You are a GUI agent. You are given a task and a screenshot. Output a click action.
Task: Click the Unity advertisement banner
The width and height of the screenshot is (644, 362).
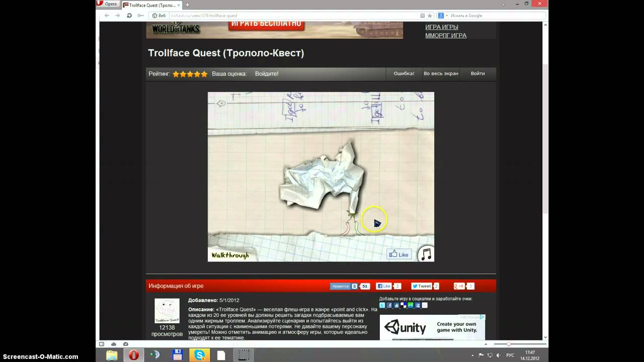tap(433, 327)
